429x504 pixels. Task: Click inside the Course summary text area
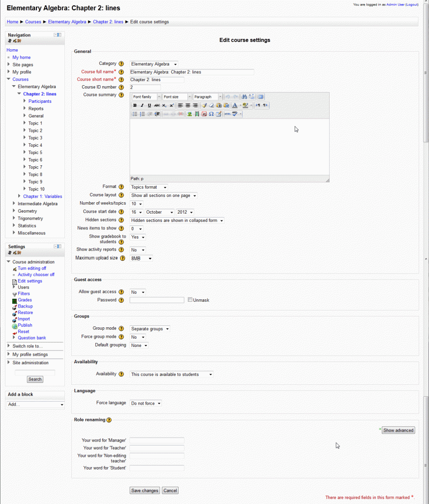click(229, 147)
